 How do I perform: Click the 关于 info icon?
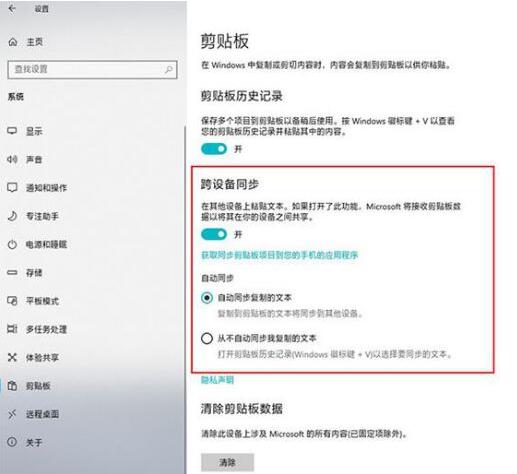(12, 442)
